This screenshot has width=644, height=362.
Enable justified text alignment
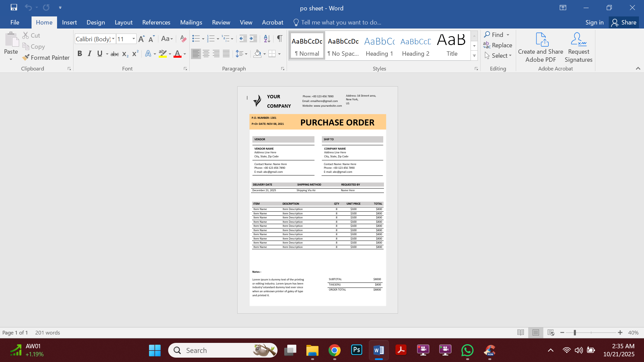coord(226,53)
